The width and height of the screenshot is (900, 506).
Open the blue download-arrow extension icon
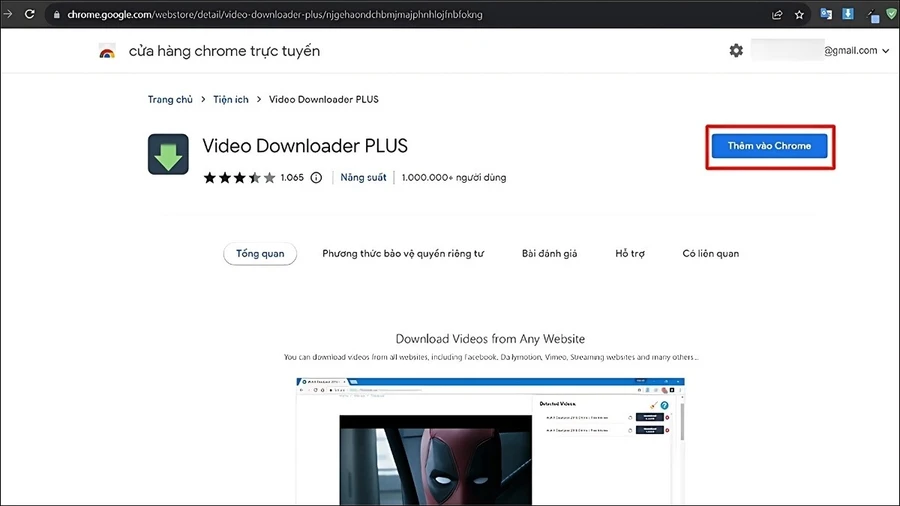848,14
